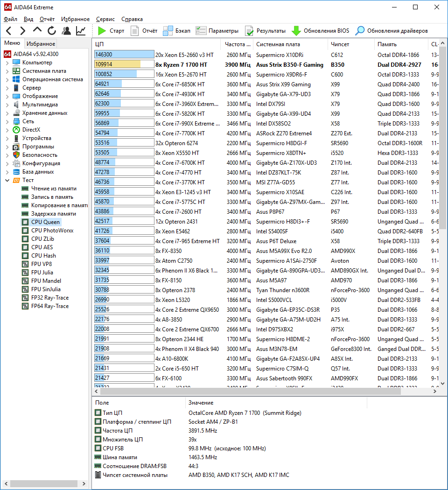Go back with the left arrow toolbar icon
The width and height of the screenshot is (448, 490).
tap(9, 31)
